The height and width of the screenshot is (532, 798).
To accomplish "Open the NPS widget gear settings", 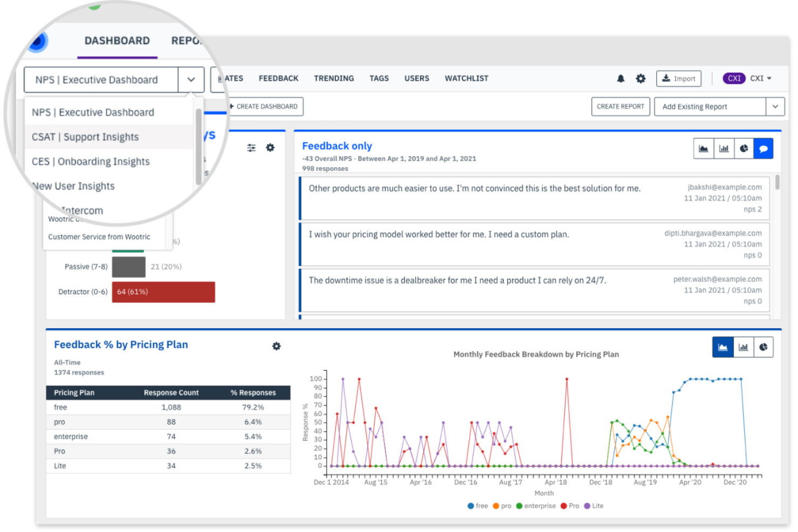I will [270, 148].
